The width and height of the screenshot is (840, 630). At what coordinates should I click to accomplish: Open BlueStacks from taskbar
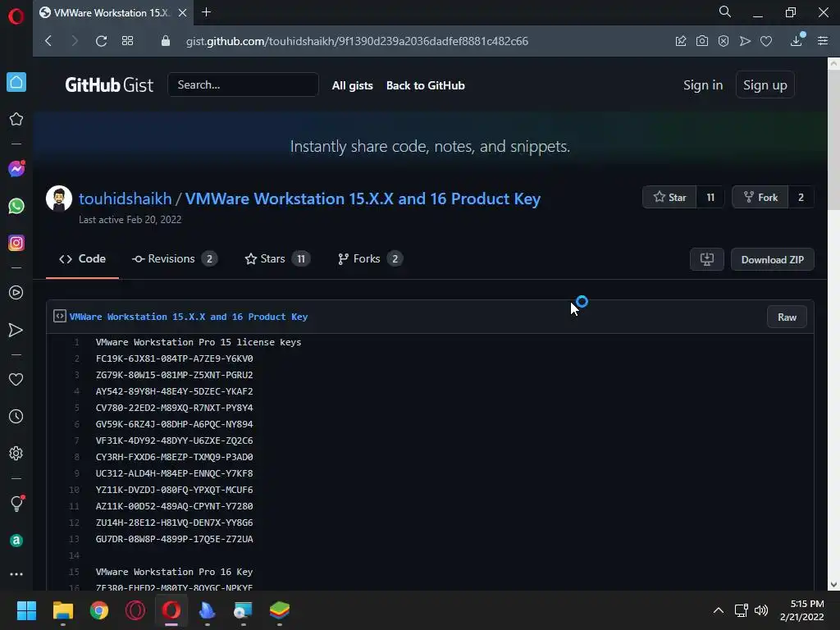click(x=280, y=610)
